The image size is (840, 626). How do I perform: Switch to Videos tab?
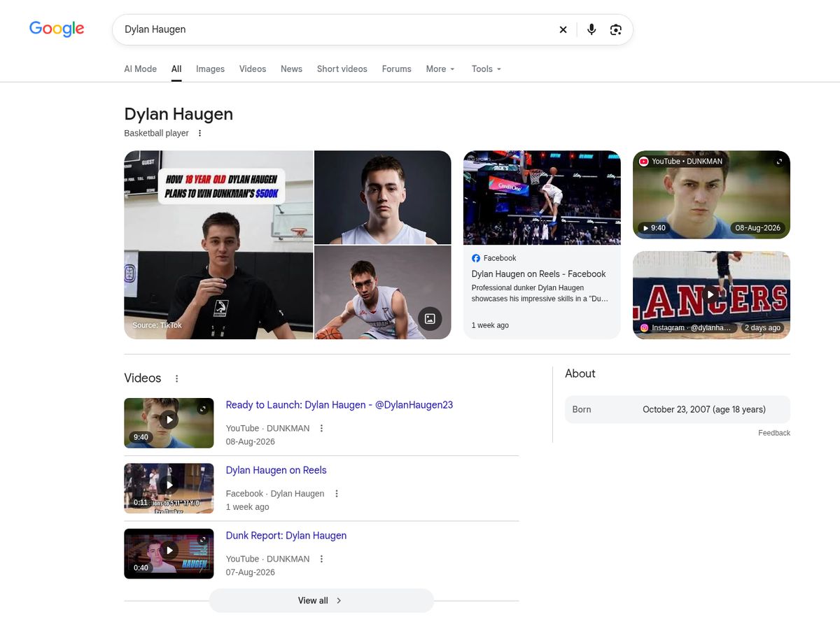(x=253, y=69)
